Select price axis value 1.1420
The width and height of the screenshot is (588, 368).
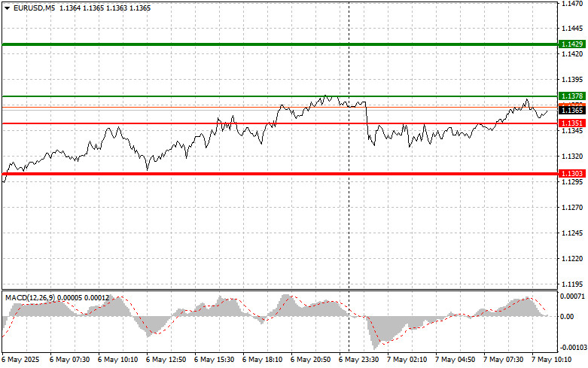(572, 54)
